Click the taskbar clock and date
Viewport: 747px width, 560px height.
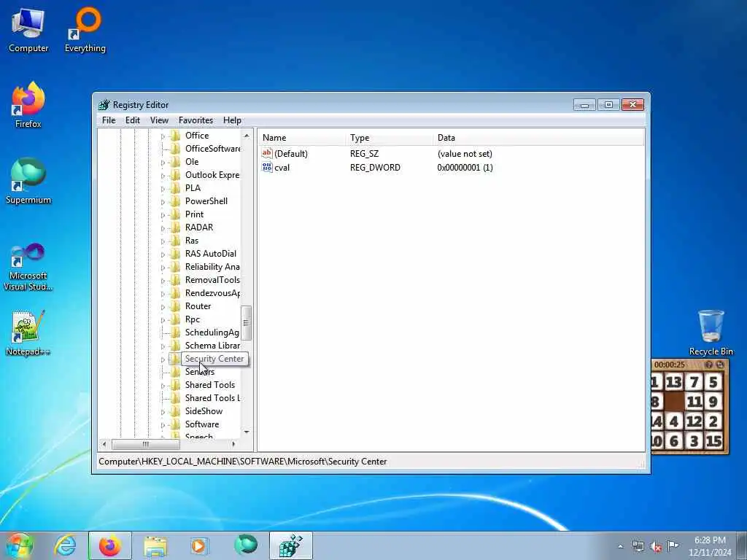click(709, 546)
